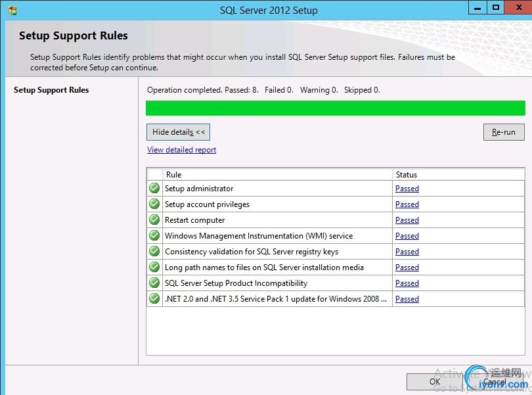The width and height of the screenshot is (532, 395).
Task: Open Passed status for Restart computer
Action: click(407, 220)
